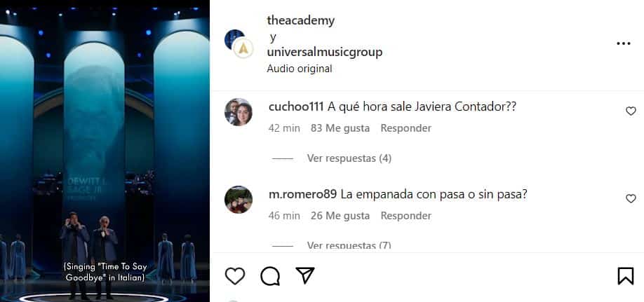Reply to m.romero89's comment via Responder
The height and width of the screenshot is (302, 644).
tap(405, 216)
